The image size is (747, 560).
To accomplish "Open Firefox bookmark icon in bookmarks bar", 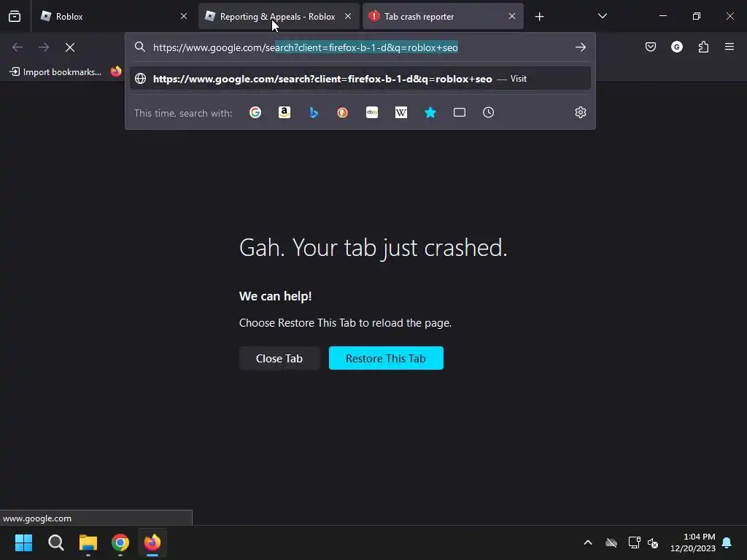I will click(116, 72).
